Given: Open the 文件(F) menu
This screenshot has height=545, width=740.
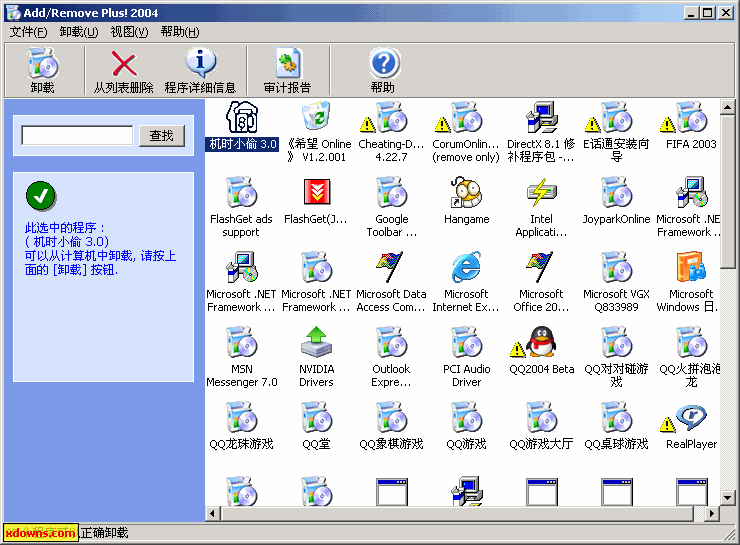Looking at the screenshot, I should [28, 32].
